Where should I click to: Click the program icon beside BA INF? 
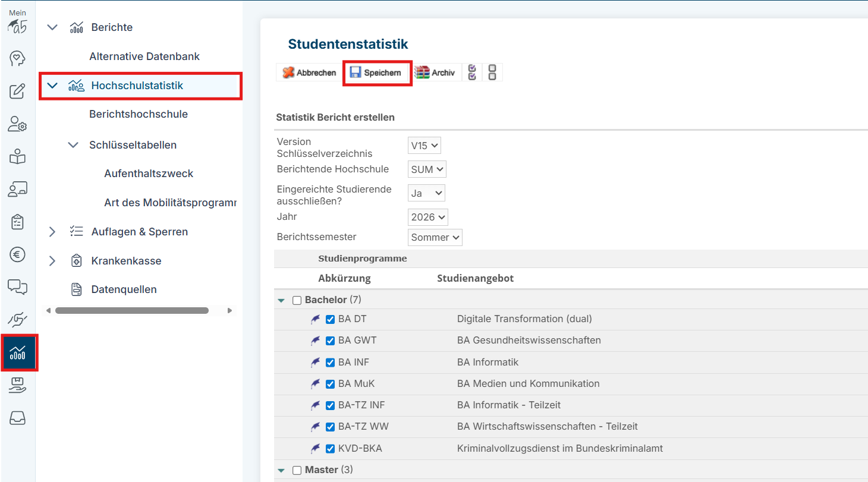tap(316, 362)
